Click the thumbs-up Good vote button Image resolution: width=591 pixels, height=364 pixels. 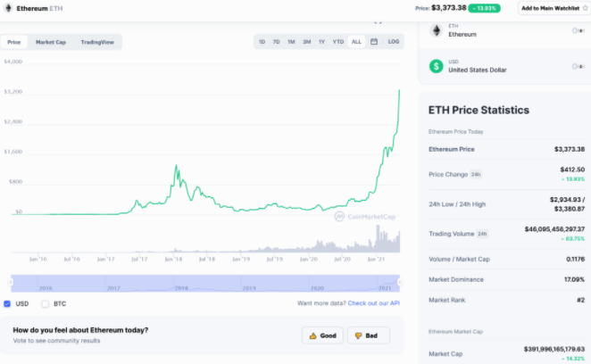(322, 335)
